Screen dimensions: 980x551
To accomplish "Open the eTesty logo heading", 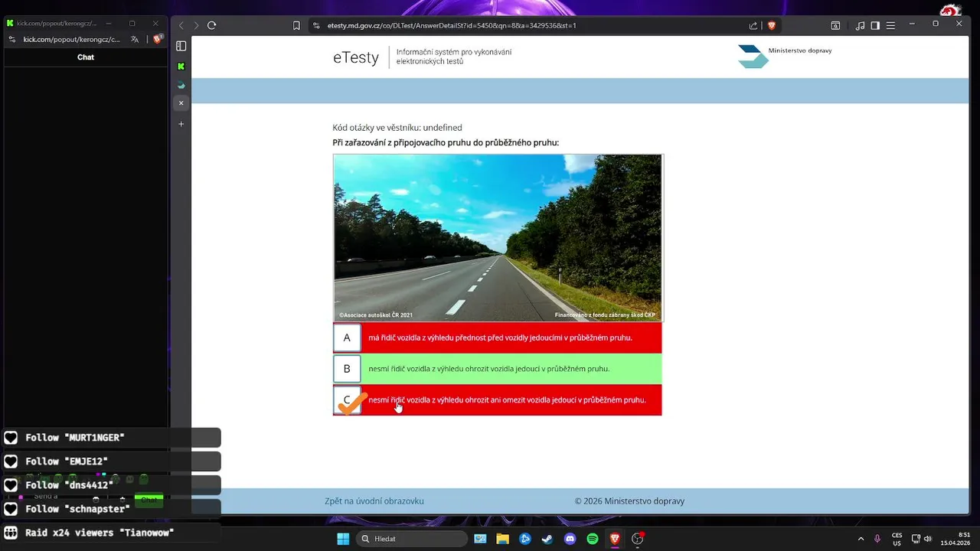I will [356, 57].
